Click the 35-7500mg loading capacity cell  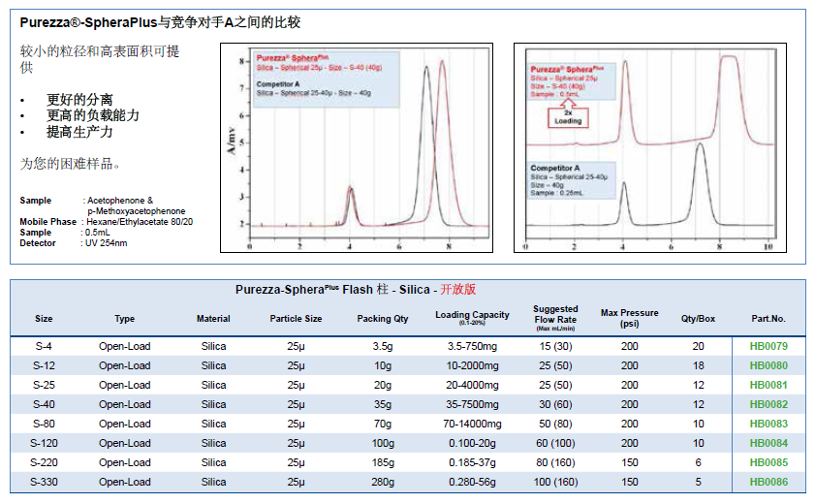(x=472, y=404)
